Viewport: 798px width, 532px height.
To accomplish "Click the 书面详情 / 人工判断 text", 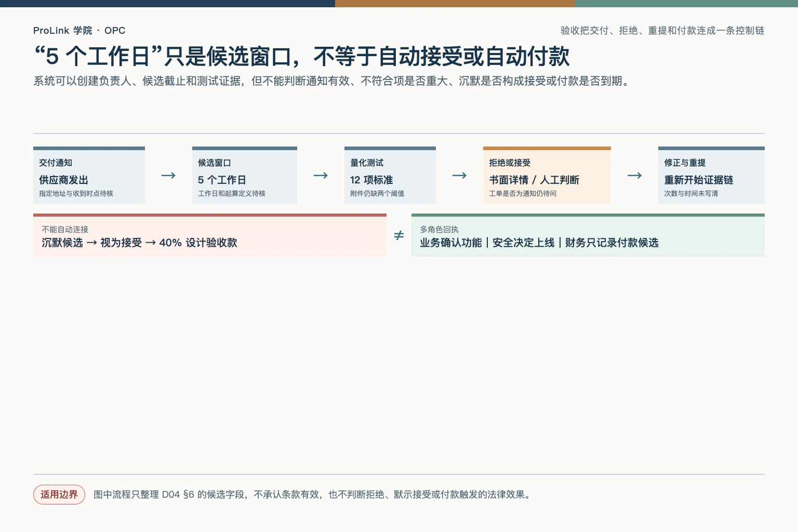I will click(534, 180).
